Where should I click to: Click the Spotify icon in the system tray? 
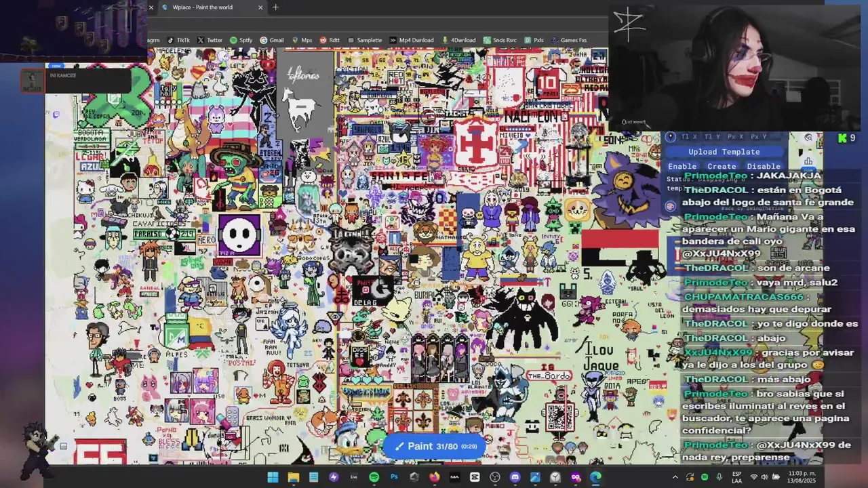pos(705,477)
